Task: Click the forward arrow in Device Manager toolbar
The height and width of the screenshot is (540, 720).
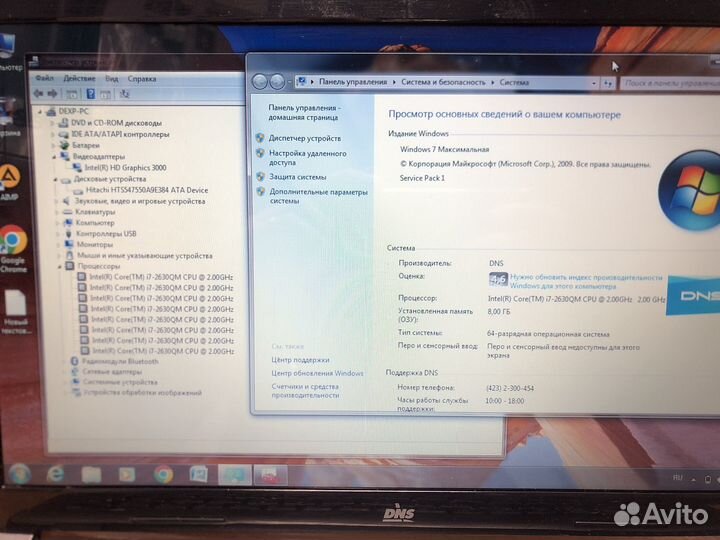Action: [x=52, y=94]
